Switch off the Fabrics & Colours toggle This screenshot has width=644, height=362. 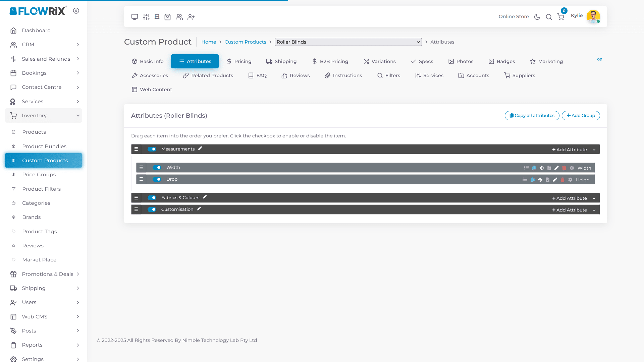(152, 198)
